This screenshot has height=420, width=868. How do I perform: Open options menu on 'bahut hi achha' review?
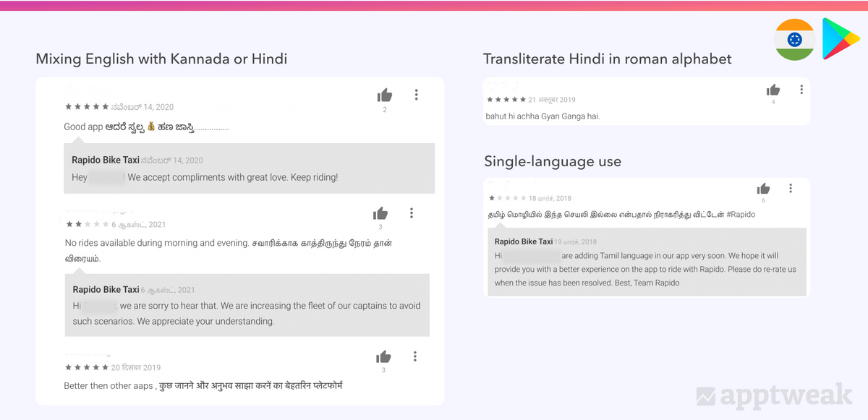click(801, 90)
